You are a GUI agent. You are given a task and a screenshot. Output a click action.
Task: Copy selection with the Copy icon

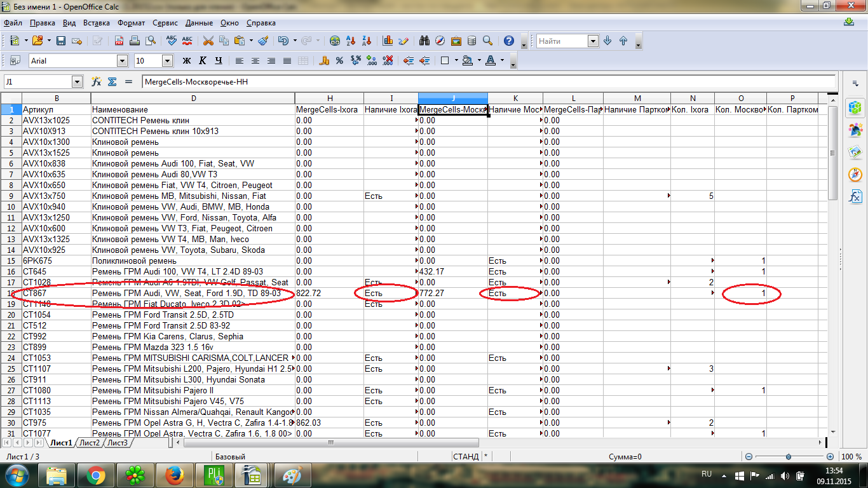(224, 41)
